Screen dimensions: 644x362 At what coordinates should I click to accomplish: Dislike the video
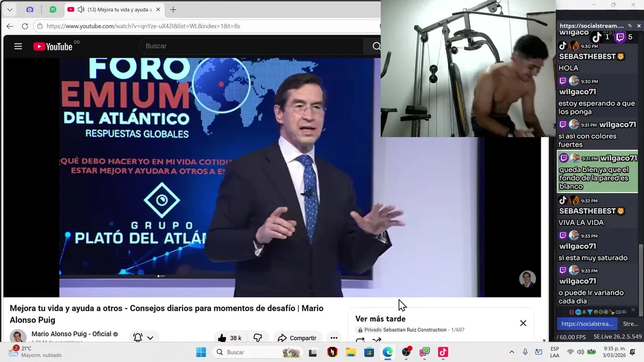pyautogui.click(x=258, y=338)
